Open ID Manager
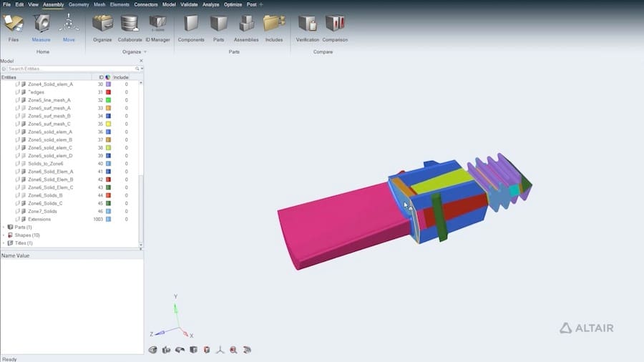 pos(157,28)
